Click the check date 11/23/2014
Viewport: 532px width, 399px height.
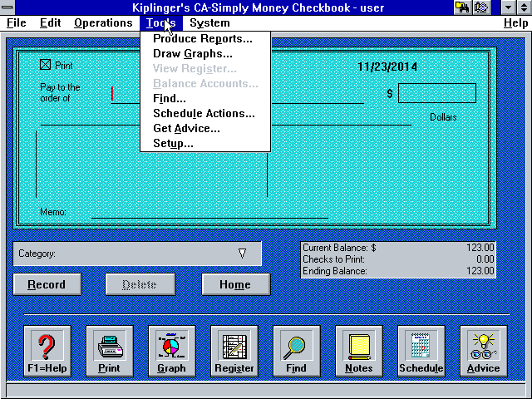pos(387,66)
